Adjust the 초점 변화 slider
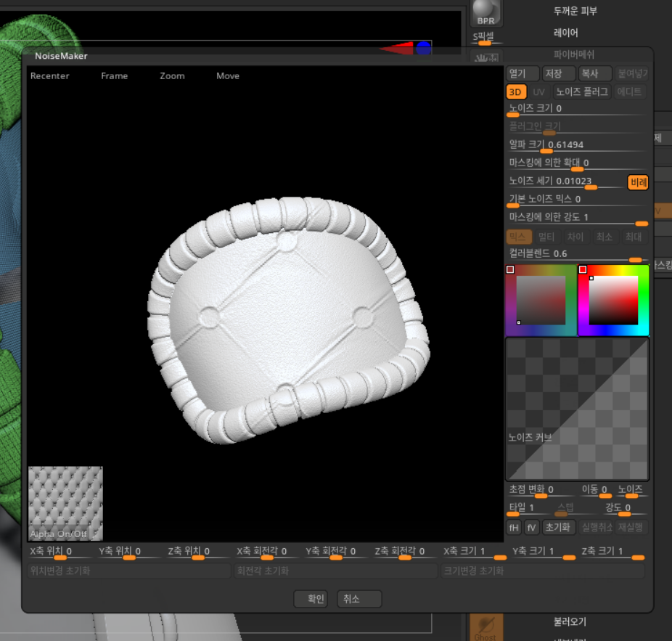 [541, 491]
